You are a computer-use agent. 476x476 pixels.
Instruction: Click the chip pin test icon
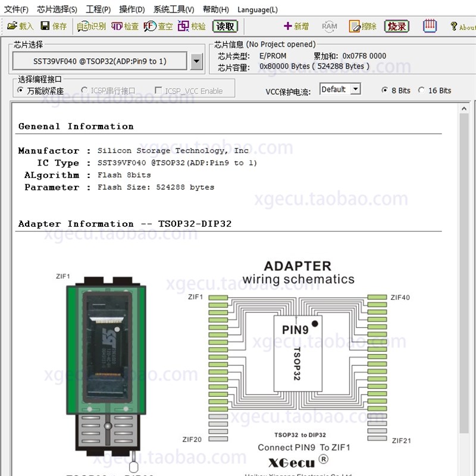(430, 26)
